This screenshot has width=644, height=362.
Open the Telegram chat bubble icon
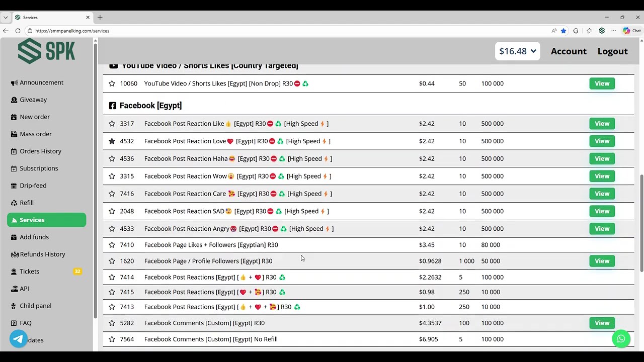pos(19,339)
